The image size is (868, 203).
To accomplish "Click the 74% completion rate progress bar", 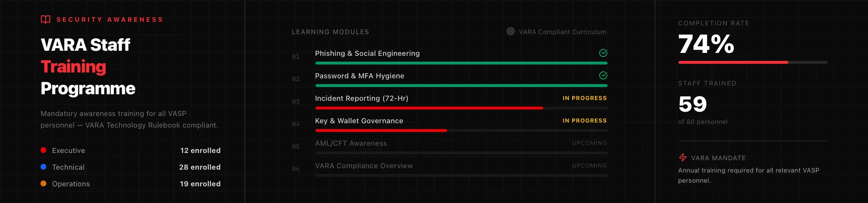I will pos(753,62).
